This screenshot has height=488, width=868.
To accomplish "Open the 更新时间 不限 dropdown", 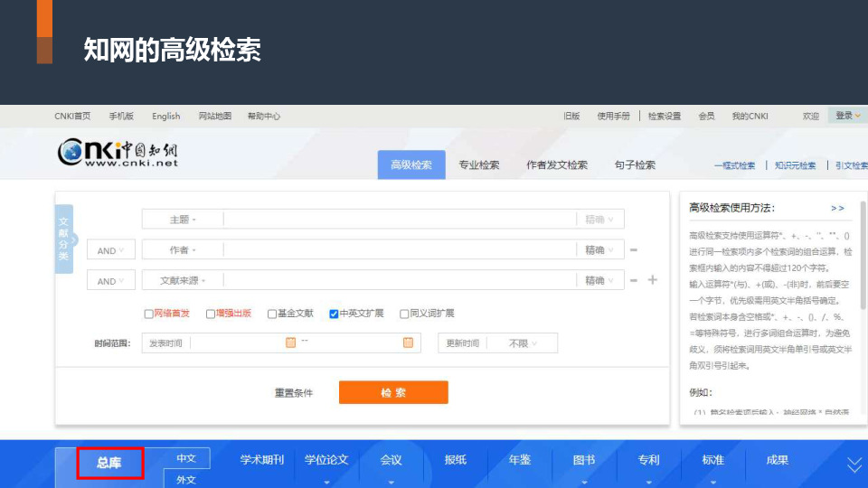I will pos(522,343).
